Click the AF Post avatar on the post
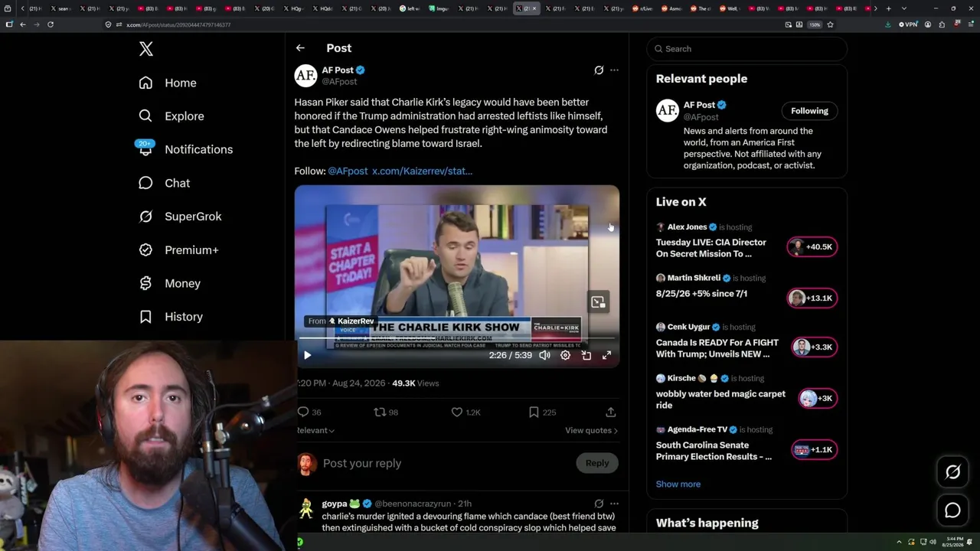980x551 pixels. pos(305,75)
